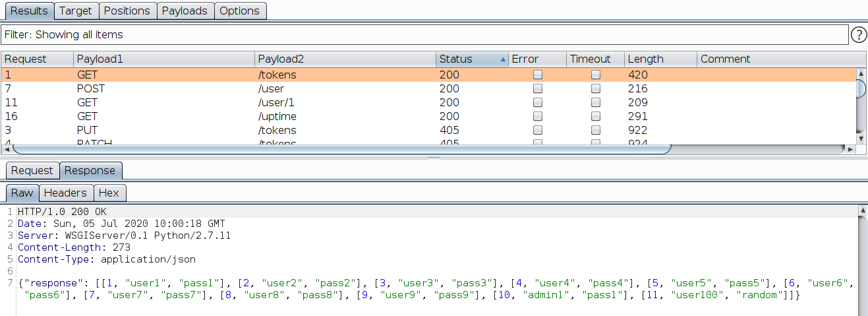Toggle Error checkbox for request 11
Image resolution: width=868 pixels, height=316 pixels.
pos(538,102)
